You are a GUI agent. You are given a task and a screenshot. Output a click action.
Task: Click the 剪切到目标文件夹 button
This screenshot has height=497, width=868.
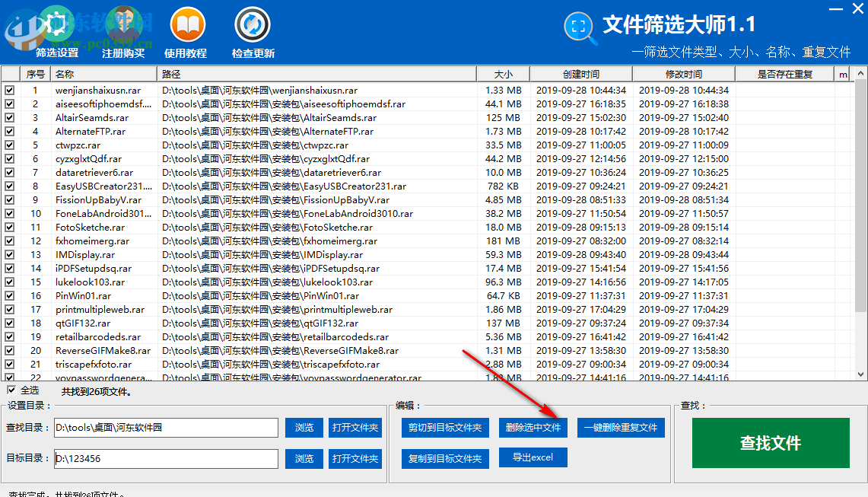pos(445,427)
